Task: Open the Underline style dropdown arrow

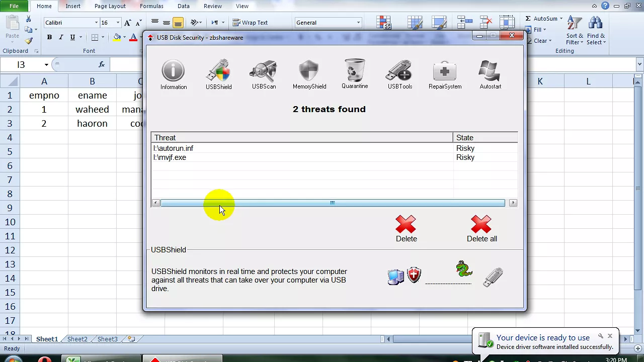Action: point(80,37)
